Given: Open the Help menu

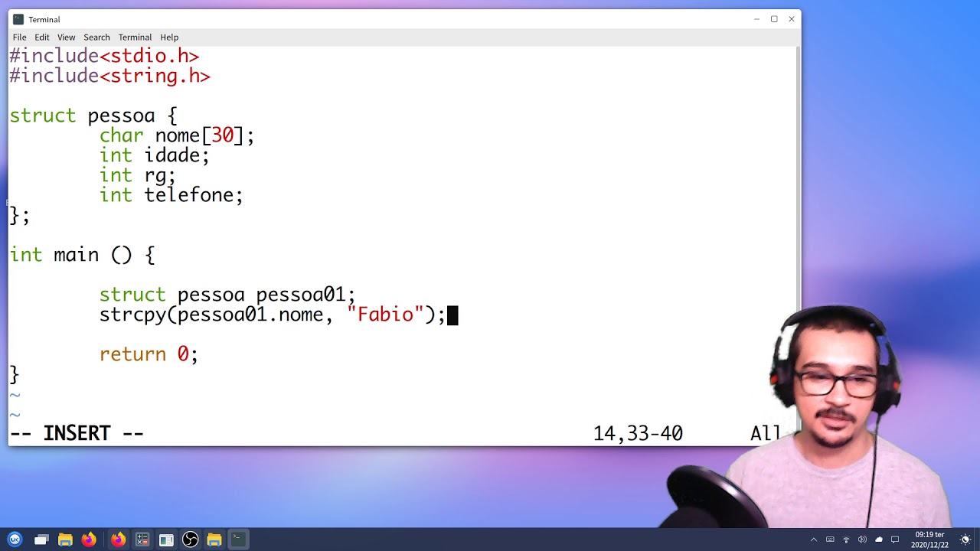Looking at the screenshot, I should [169, 37].
